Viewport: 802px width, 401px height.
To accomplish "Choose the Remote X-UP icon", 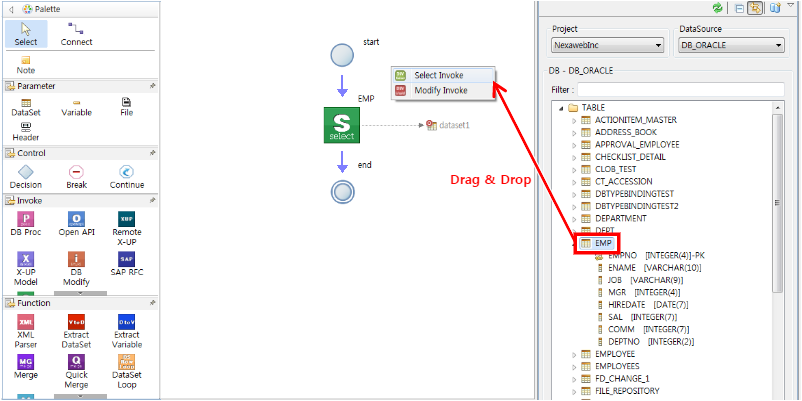I will pyautogui.click(x=126, y=219).
